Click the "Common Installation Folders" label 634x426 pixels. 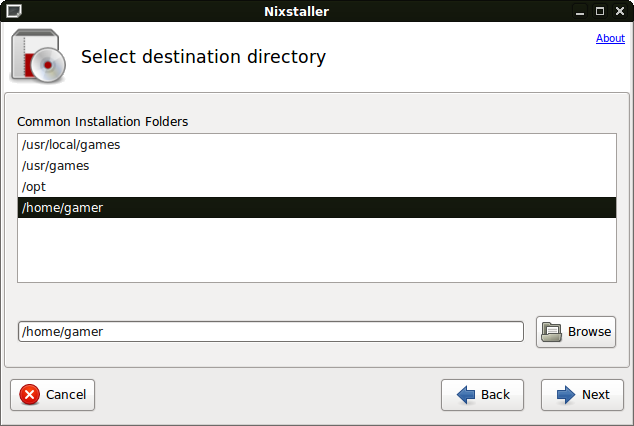[103, 122]
